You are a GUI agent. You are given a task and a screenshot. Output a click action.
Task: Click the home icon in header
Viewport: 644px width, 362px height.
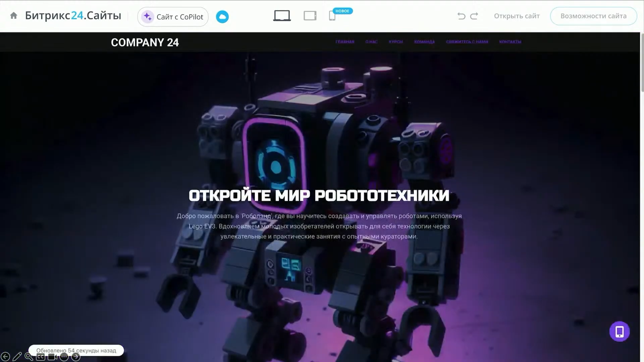click(13, 16)
